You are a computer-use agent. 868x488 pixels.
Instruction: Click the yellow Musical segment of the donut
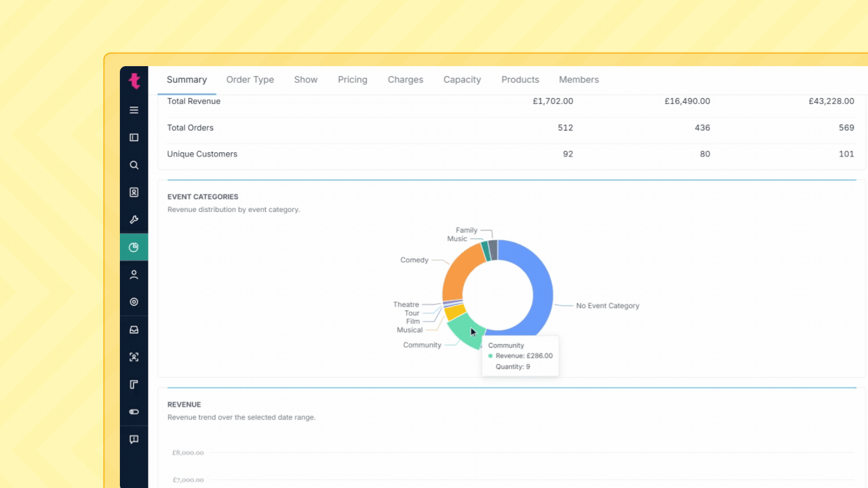point(455,312)
